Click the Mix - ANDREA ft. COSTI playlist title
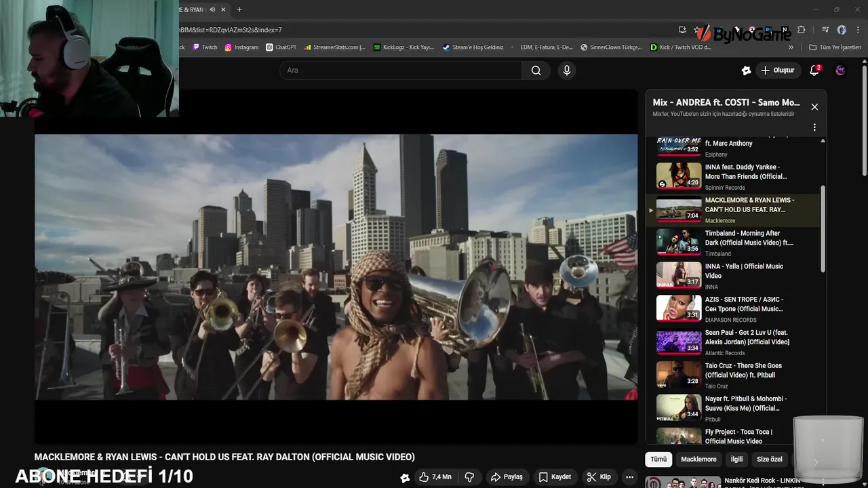This screenshot has height=488, width=868. [726, 102]
